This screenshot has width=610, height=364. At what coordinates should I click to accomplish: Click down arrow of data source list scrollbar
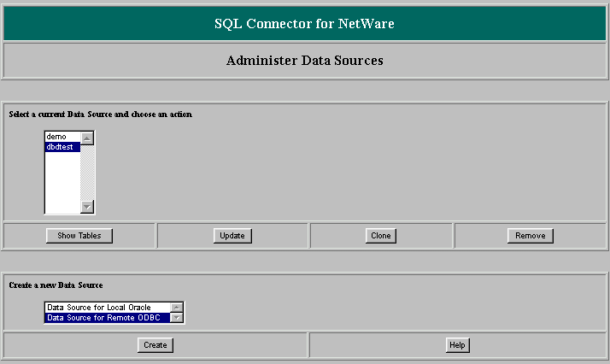[x=87, y=207]
